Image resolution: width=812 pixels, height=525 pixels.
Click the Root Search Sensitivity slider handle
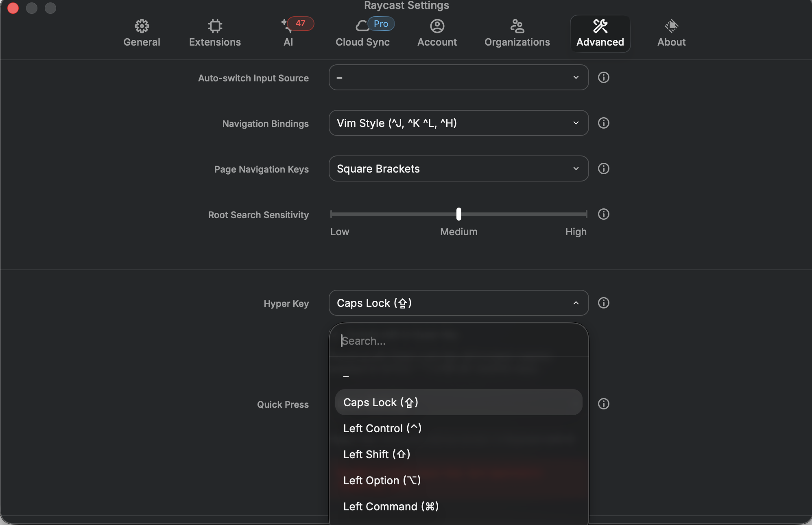pos(458,214)
